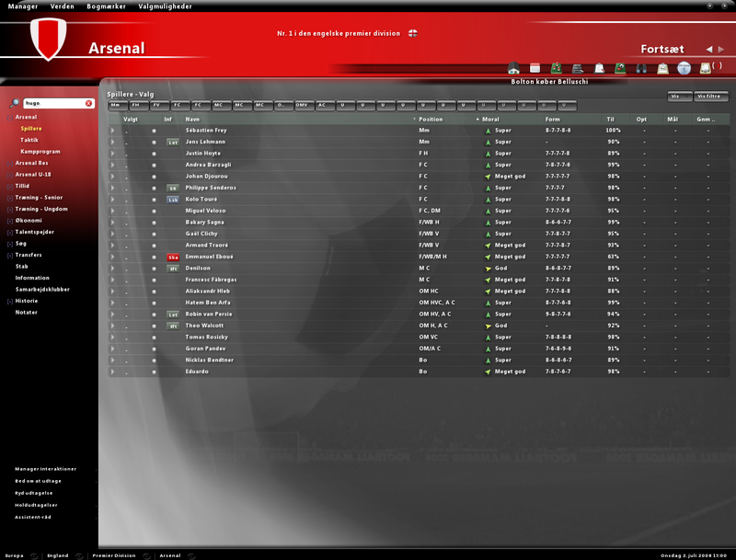Viewport: 736px width, 560px height.
Task: Click the status dot in Bakary Sagna's row
Action: (154, 223)
